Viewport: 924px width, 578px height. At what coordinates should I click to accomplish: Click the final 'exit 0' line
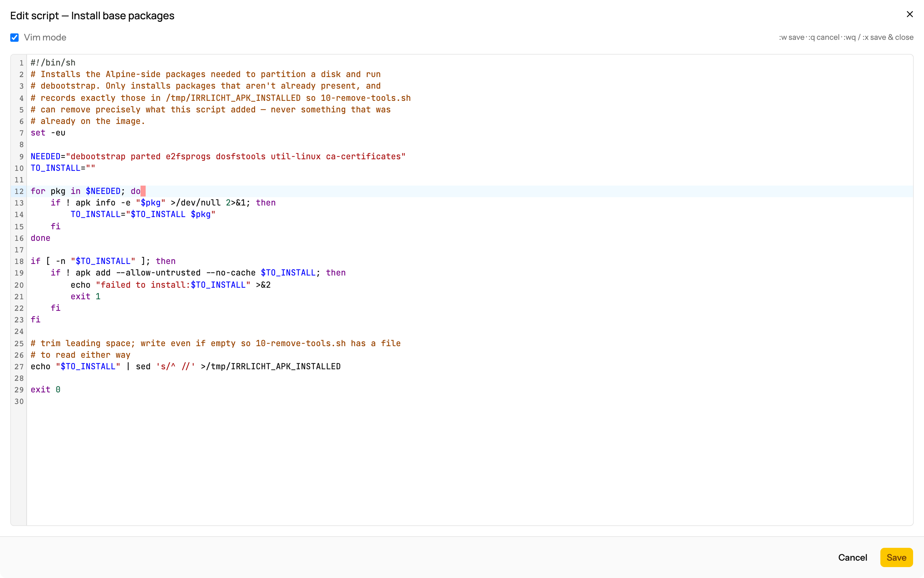(46, 390)
